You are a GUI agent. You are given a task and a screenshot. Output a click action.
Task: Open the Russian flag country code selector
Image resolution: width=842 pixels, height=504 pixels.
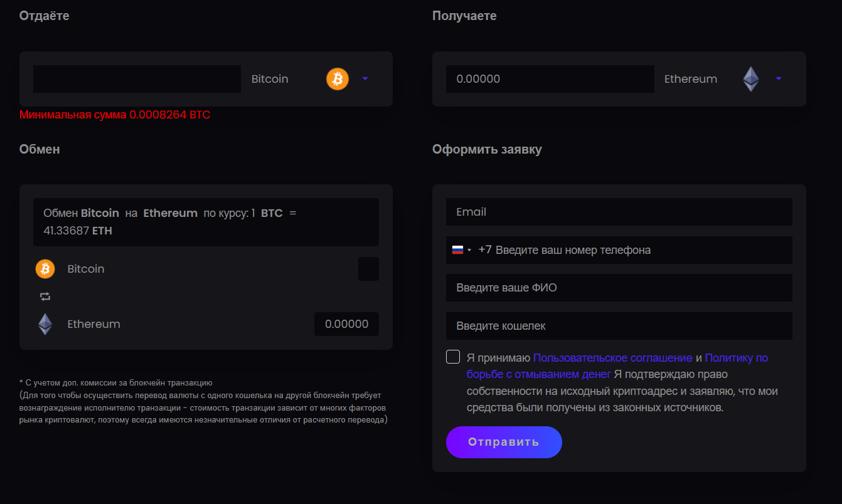pos(461,250)
